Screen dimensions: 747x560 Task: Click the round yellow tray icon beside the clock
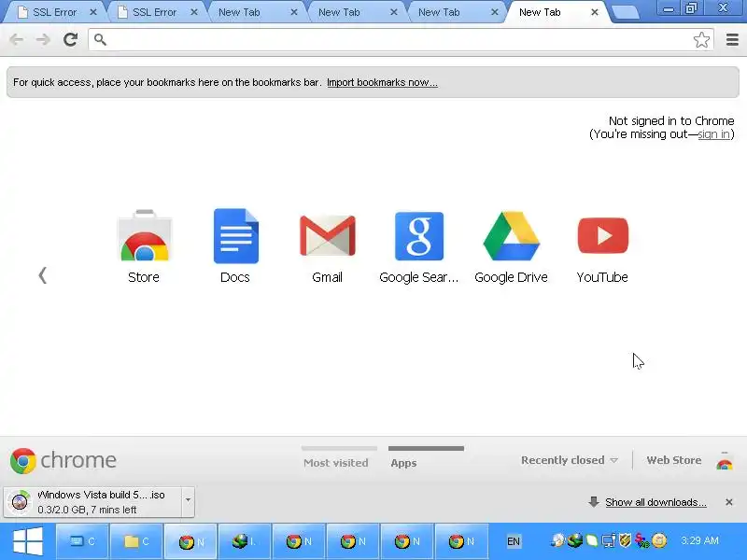[x=659, y=540]
